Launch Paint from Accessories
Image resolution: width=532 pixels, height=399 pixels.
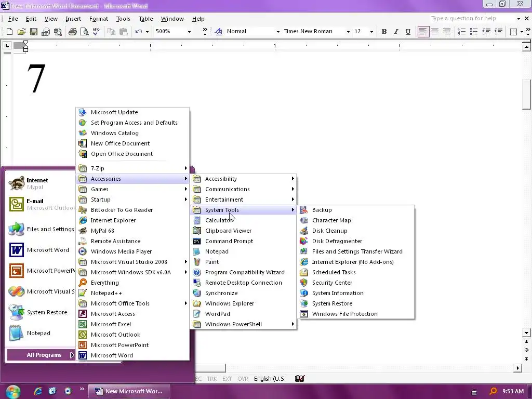pos(244,262)
